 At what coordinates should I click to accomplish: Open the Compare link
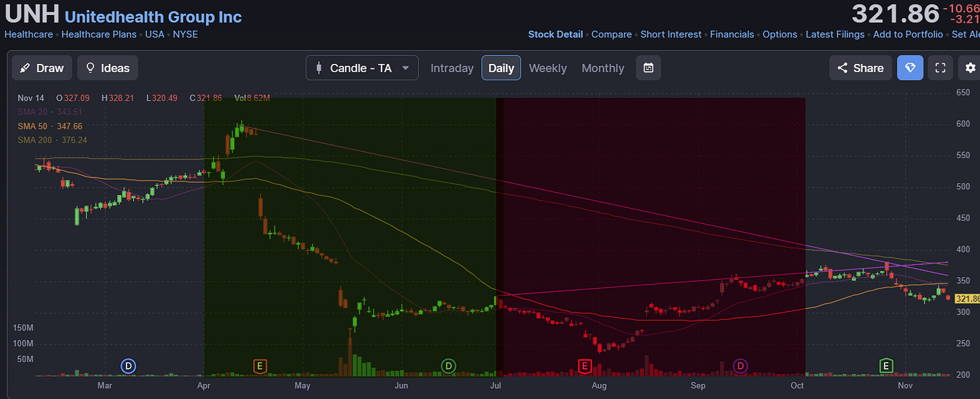pyautogui.click(x=612, y=34)
